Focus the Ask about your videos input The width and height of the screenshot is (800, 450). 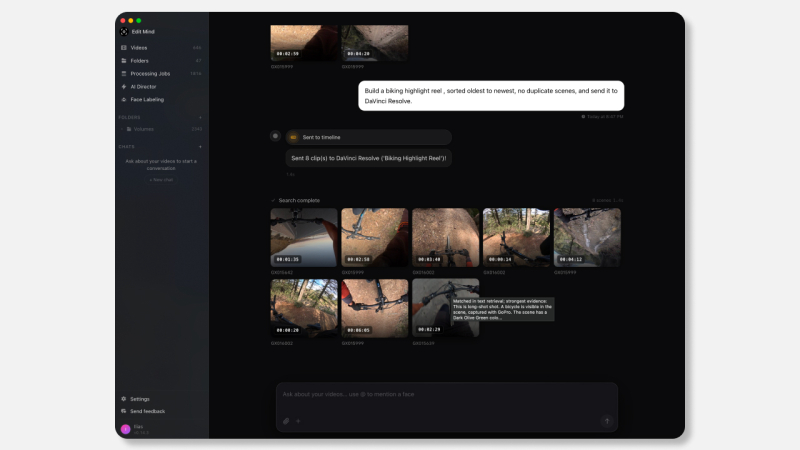tap(447, 407)
